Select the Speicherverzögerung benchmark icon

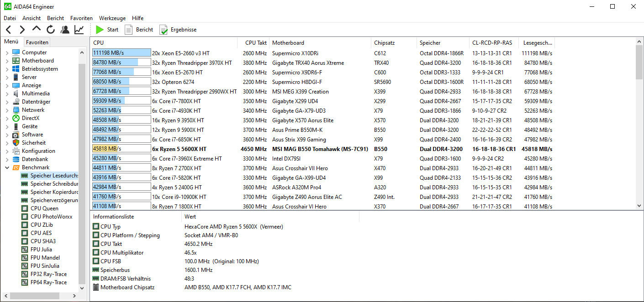coord(25,200)
